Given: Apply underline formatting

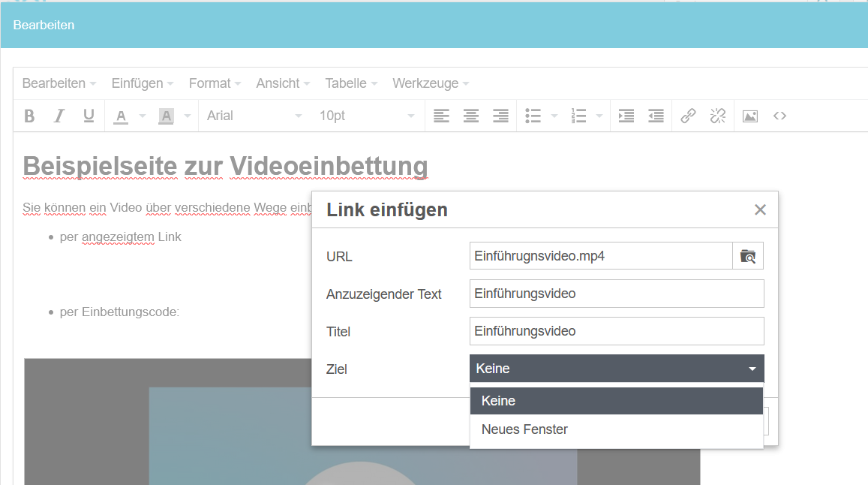Looking at the screenshot, I should pos(88,116).
